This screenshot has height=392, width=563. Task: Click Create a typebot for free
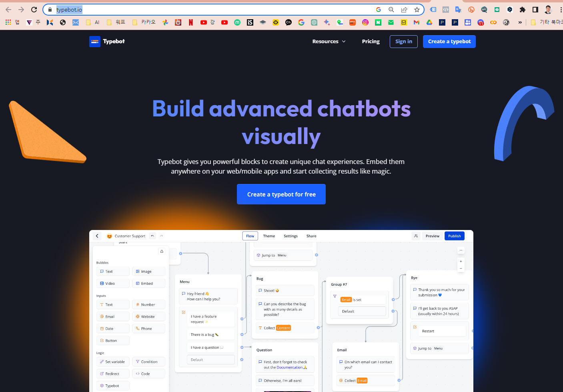[281, 194]
